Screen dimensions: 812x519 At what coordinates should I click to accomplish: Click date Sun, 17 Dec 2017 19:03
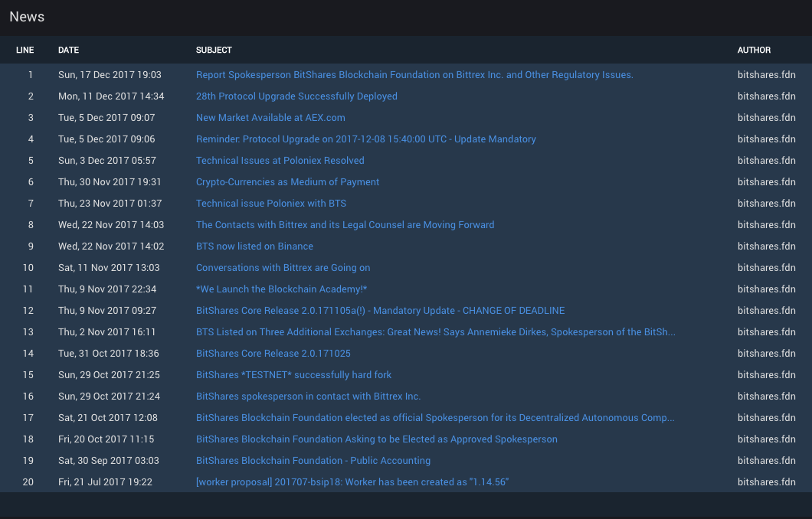point(110,74)
